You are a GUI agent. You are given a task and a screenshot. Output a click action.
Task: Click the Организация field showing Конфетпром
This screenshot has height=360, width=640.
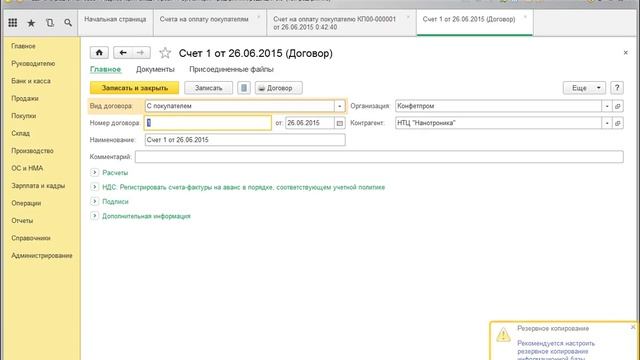point(498,106)
